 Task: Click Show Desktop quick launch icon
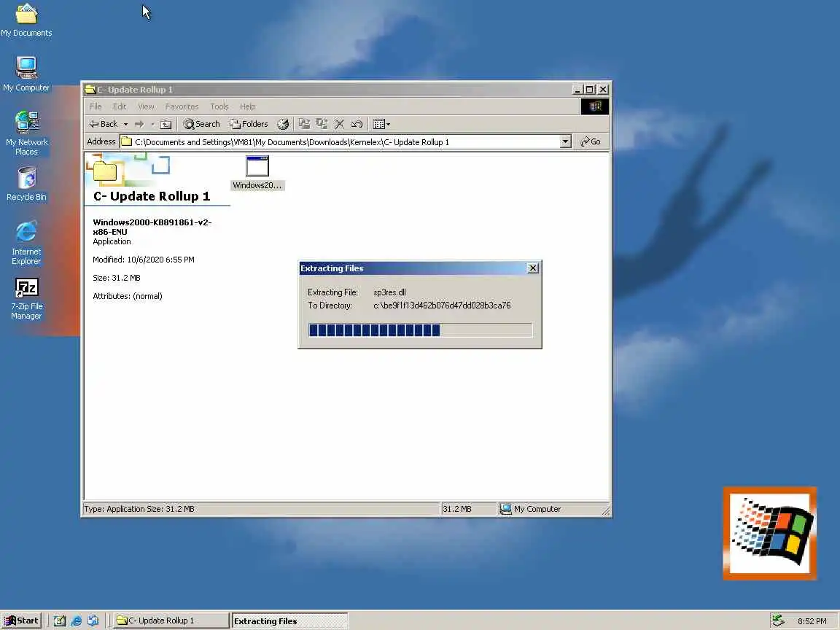pyautogui.click(x=60, y=621)
